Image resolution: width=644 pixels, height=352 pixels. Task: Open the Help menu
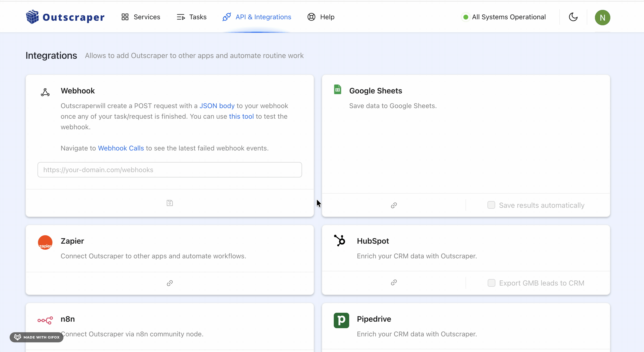coord(327,17)
